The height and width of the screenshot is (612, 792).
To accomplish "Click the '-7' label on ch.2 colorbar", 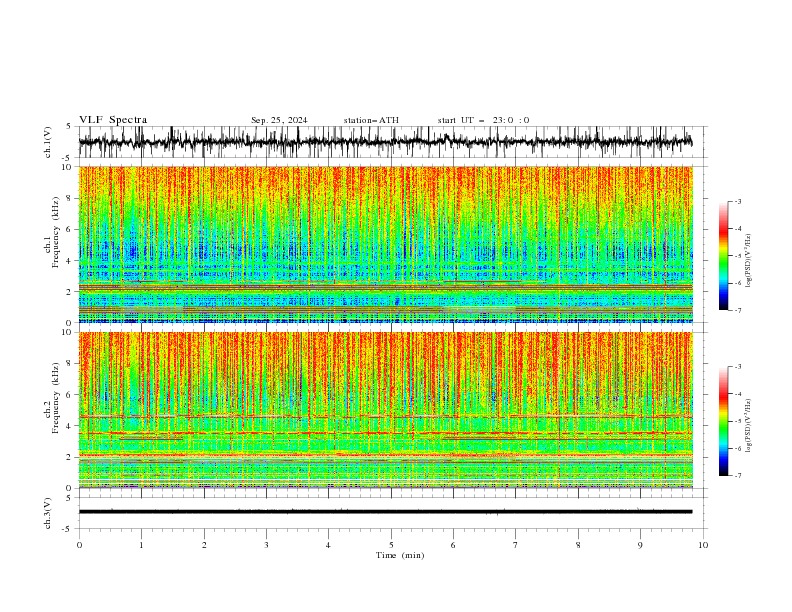I will click(x=737, y=475).
